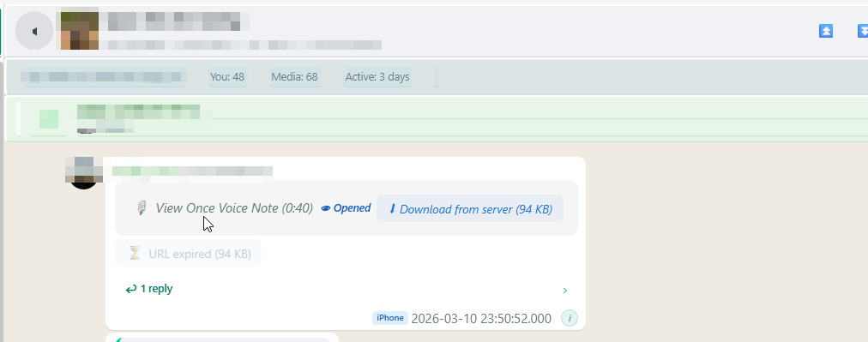
Task: Click the 'URL expired (94 KB)' chip
Action: [188, 254]
